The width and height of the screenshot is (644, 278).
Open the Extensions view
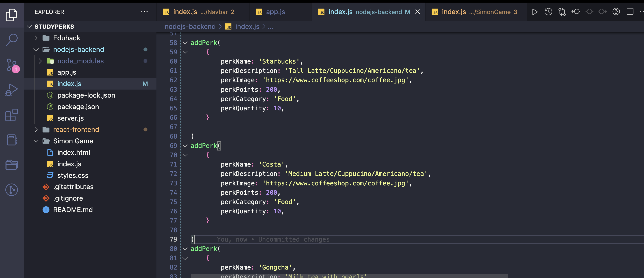coord(11,115)
